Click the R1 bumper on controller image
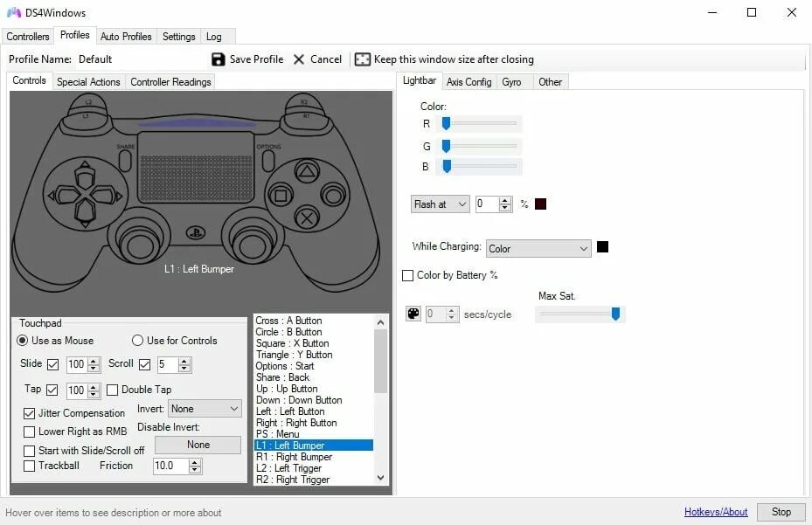 pyautogui.click(x=306, y=118)
